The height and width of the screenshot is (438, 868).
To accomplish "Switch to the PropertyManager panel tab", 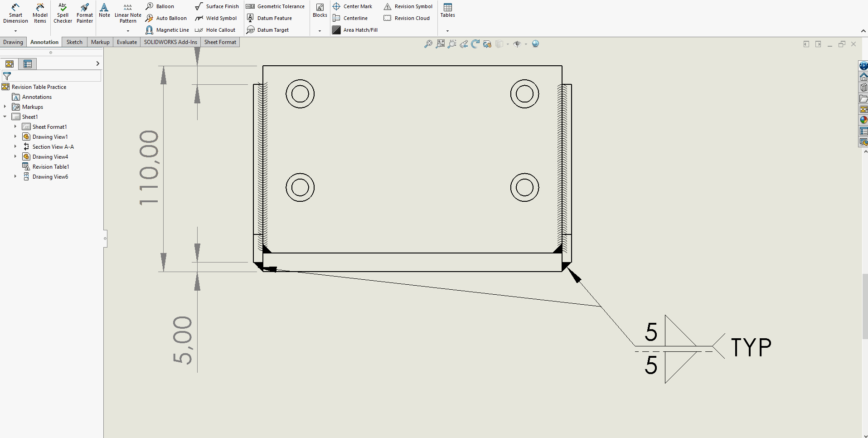I will tap(28, 64).
